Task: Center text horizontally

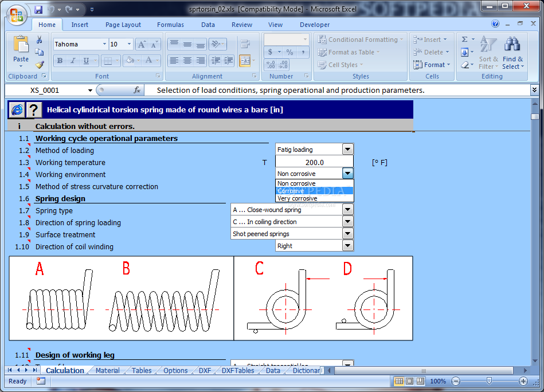Action: tap(187, 61)
